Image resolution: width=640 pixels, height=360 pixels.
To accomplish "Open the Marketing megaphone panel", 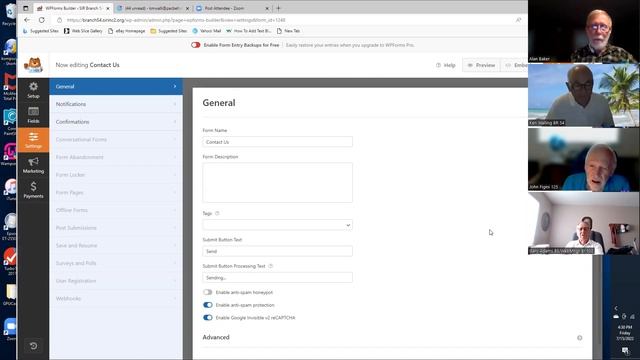I will tap(33, 165).
